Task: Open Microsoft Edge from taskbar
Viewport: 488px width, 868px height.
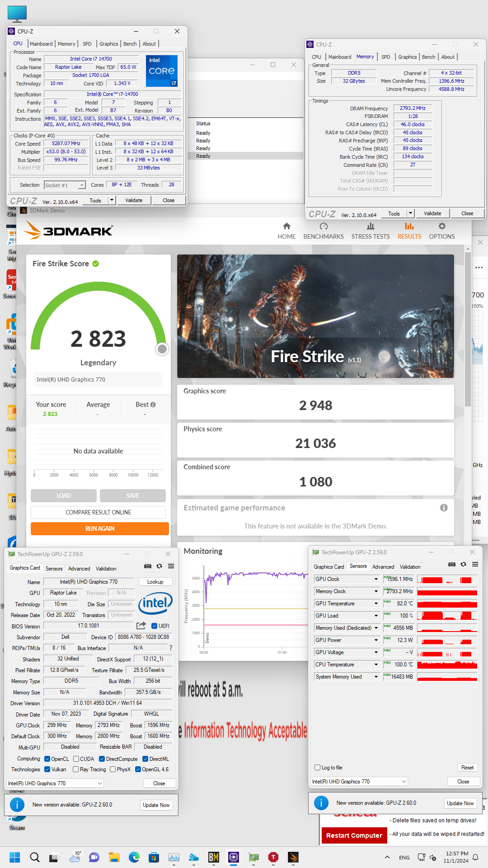Action: (x=134, y=857)
